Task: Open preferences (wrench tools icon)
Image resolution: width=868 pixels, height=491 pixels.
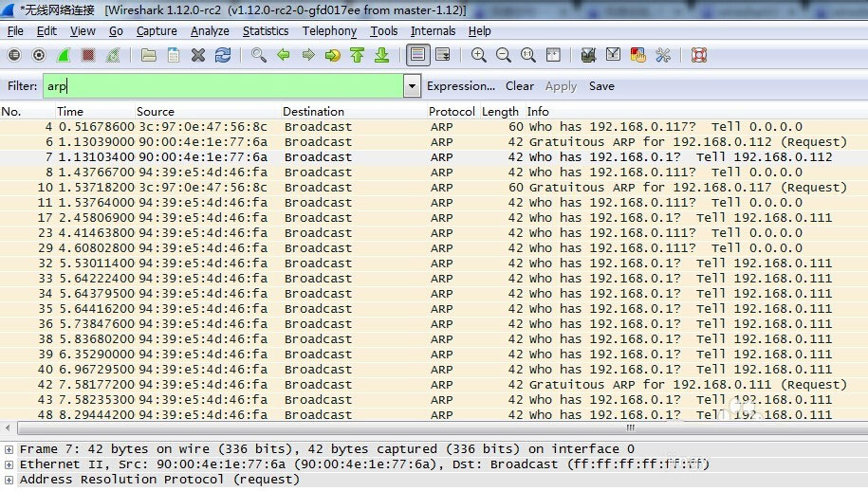Action: [x=663, y=55]
